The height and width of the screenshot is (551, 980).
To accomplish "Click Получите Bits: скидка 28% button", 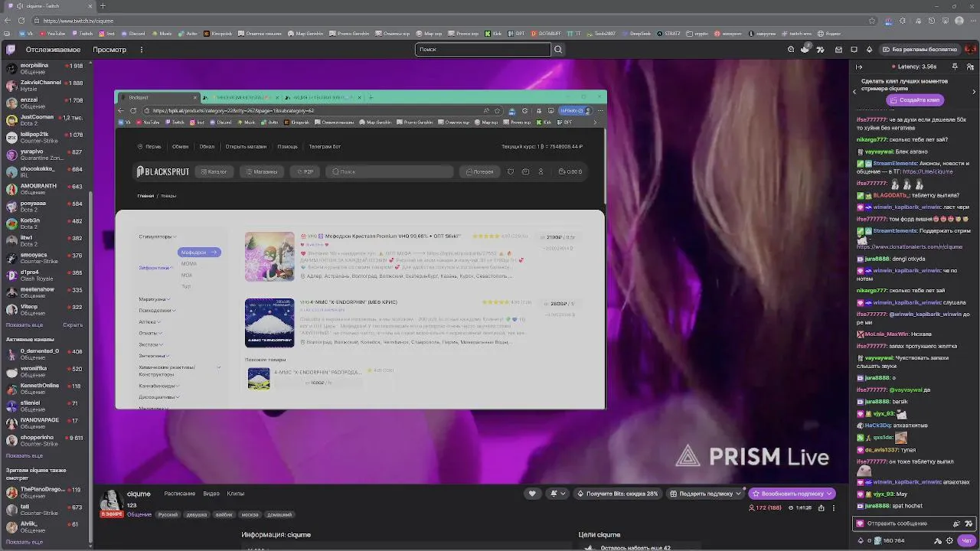I will pyautogui.click(x=618, y=494).
